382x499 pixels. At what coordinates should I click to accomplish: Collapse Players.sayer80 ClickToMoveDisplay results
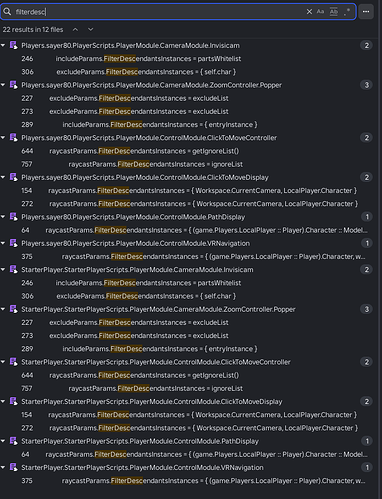pos(3,177)
